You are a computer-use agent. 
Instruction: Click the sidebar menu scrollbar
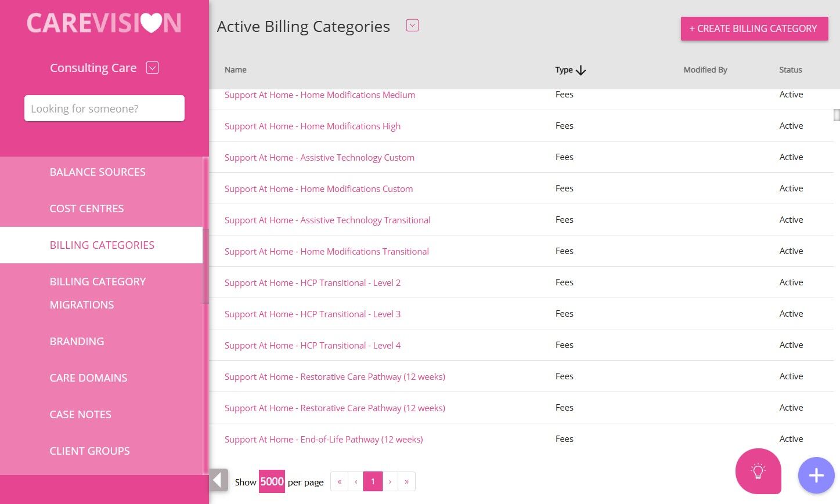pyautogui.click(x=206, y=267)
